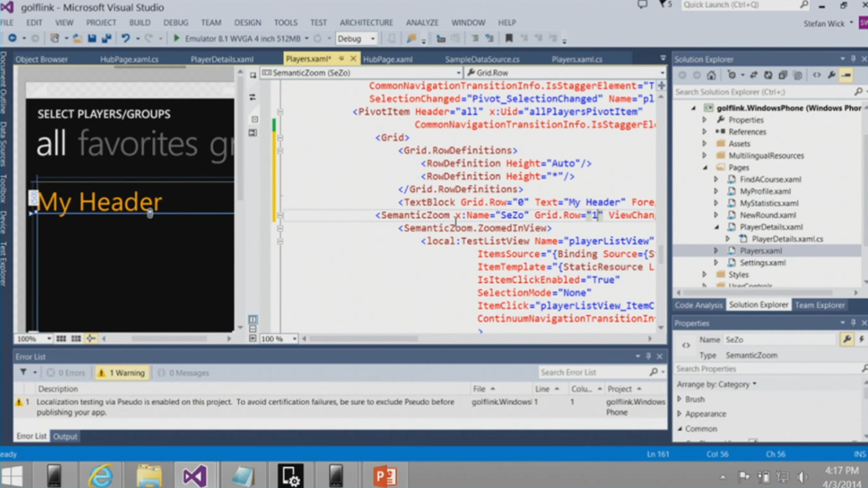Expand the References node
This screenshot has height=488, width=868.
[x=704, y=131]
